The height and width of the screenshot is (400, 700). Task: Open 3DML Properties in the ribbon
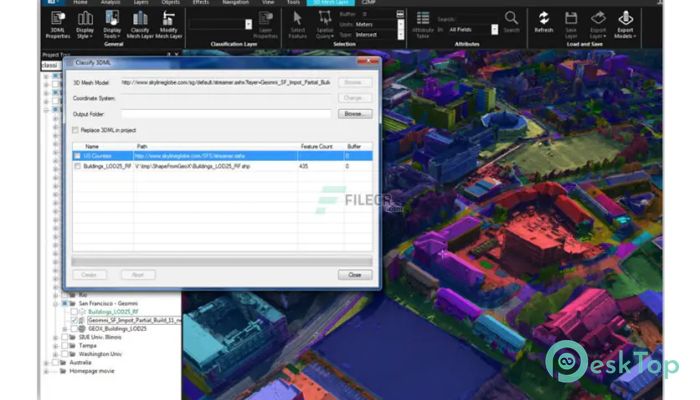click(x=58, y=25)
